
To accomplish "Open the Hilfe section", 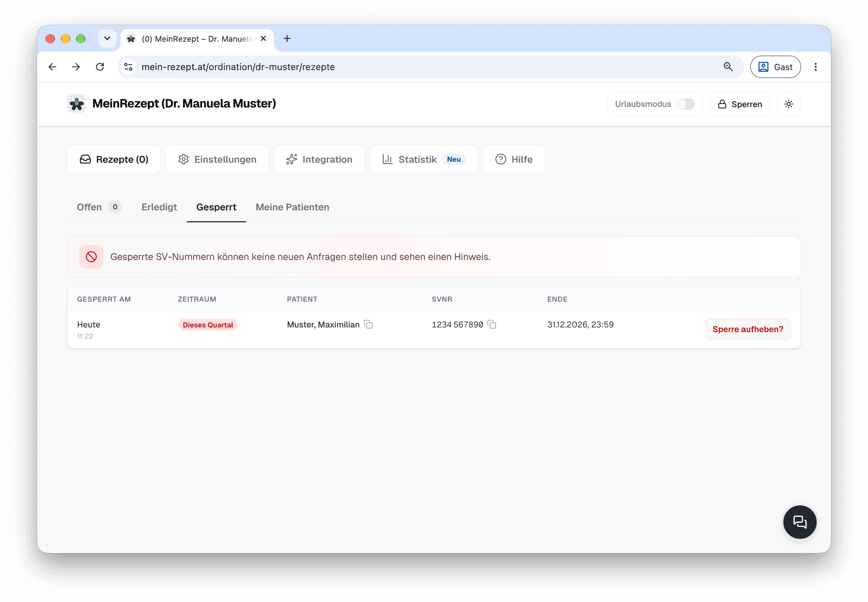I will (x=513, y=159).
